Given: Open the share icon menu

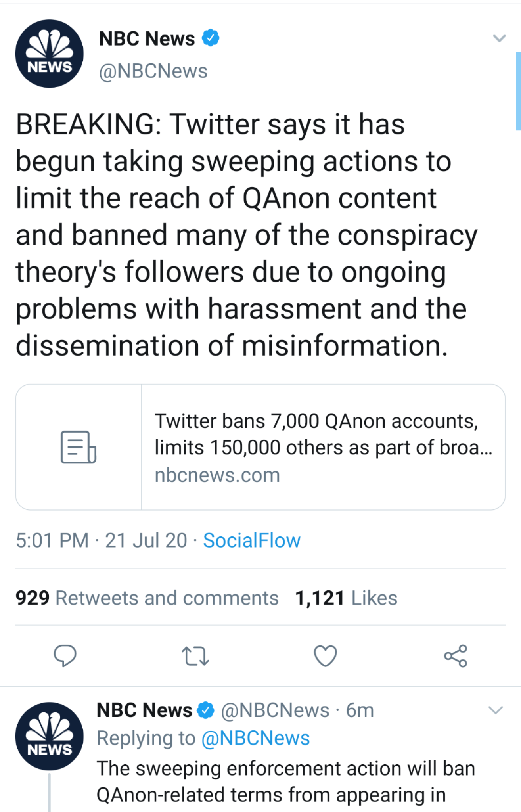Looking at the screenshot, I should click(x=456, y=656).
